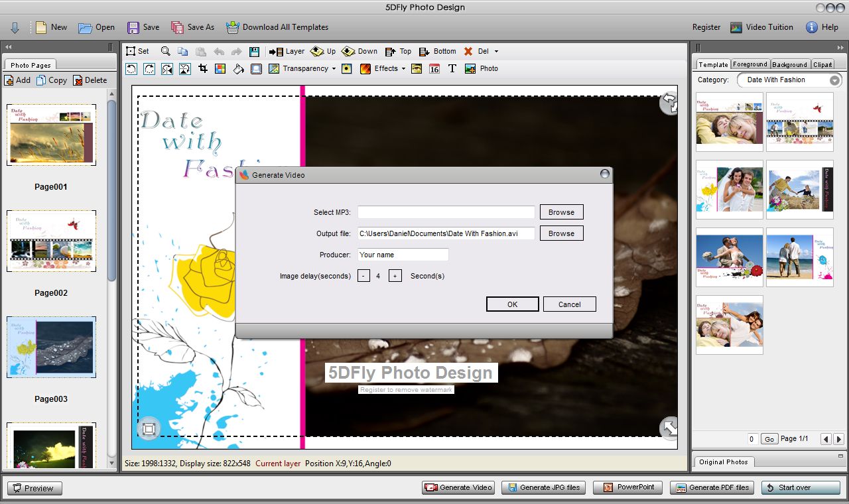Move layer Down one level

pos(359,51)
